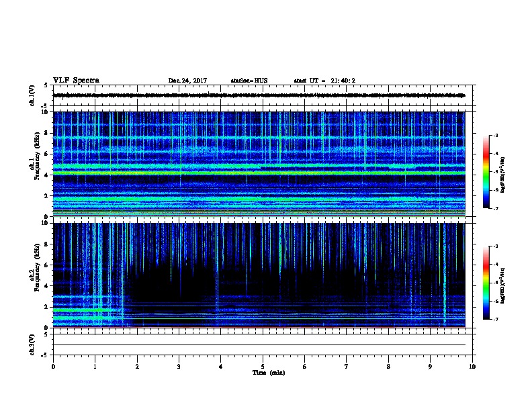Click the ch.1(V) waveform axis label
Viewport: 532px width, 411px height.
(32, 95)
